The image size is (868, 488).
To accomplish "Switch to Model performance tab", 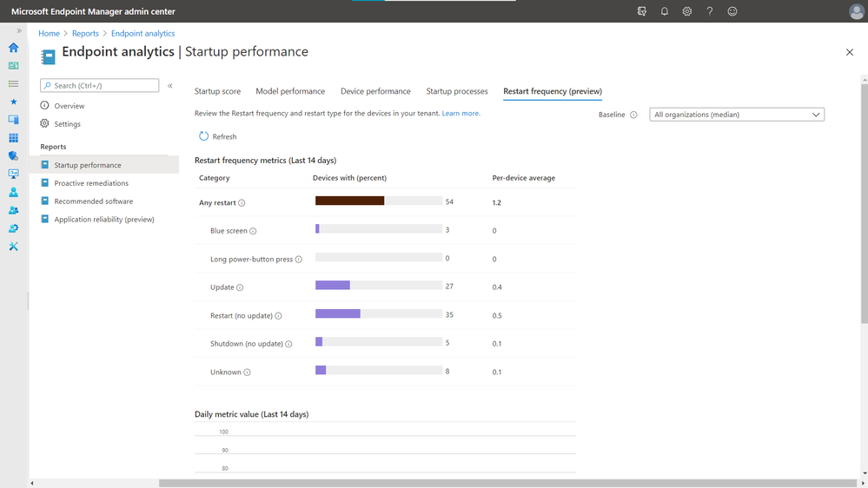I will click(290, 91).
